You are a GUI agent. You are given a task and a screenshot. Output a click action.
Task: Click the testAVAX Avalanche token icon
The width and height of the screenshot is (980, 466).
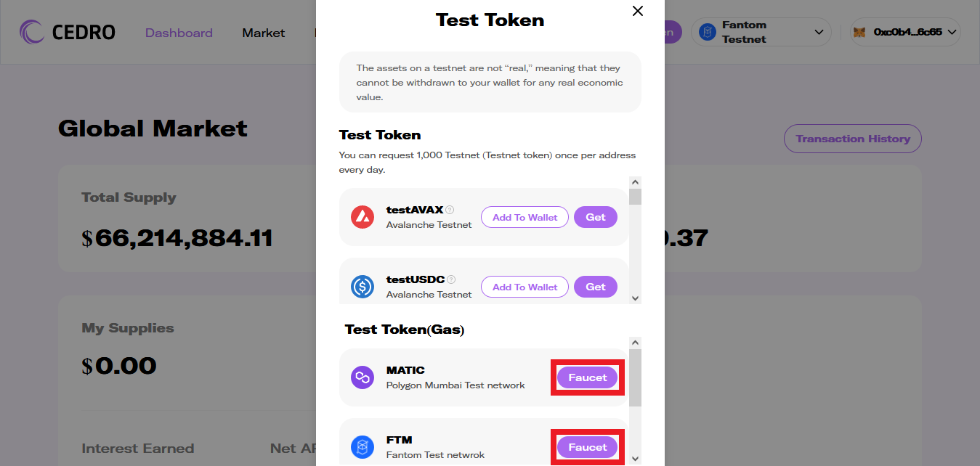[x=363, y=217]
